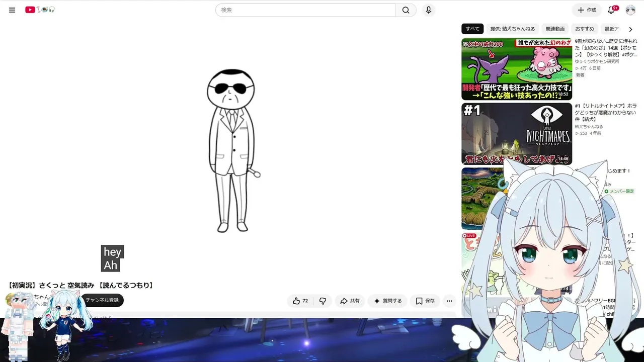Subscribe using the チャンネル登録 button
Image resolution: width=644 pixels, height=362 pixels.
tap(102, 300)
